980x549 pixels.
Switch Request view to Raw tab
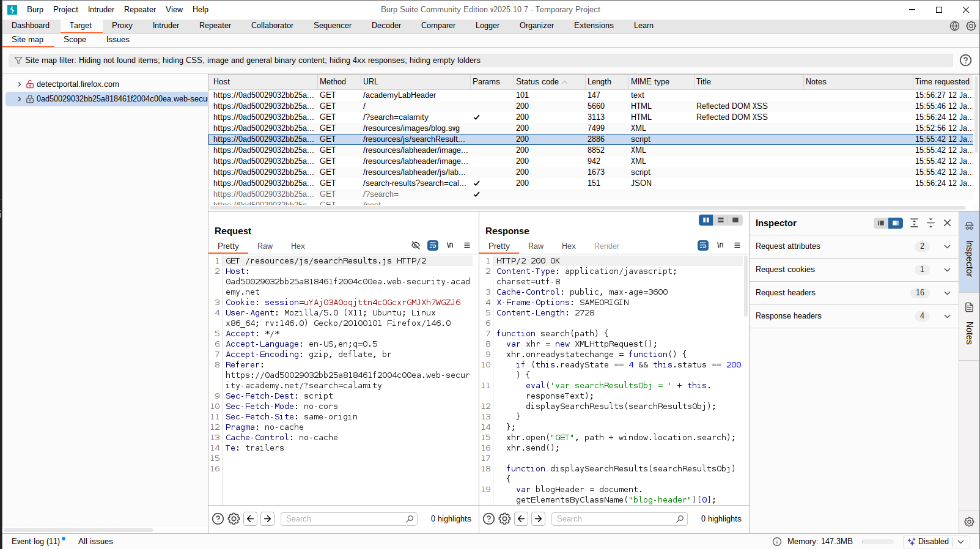pos(265,246)
